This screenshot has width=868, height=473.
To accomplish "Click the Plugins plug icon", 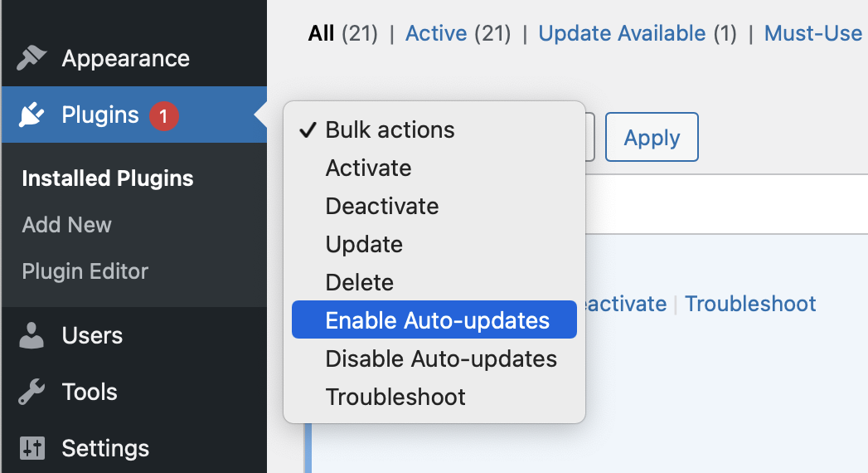I will click(x=32, y=115).
